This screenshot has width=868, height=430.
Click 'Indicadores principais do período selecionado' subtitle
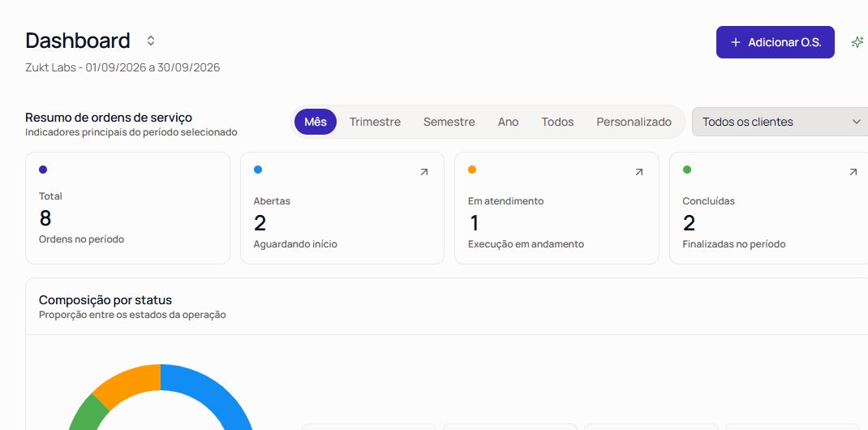131,132
